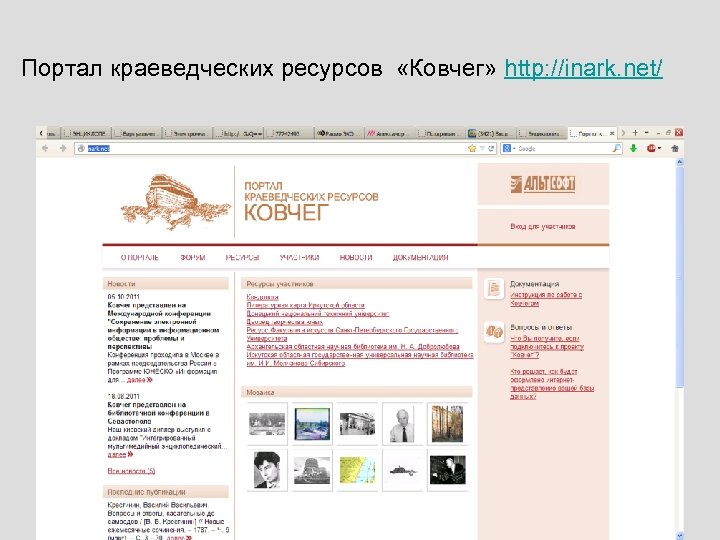Screen dimensions: 720x540
Task: Click the Ресурсы участников section header
Action: 357,284
